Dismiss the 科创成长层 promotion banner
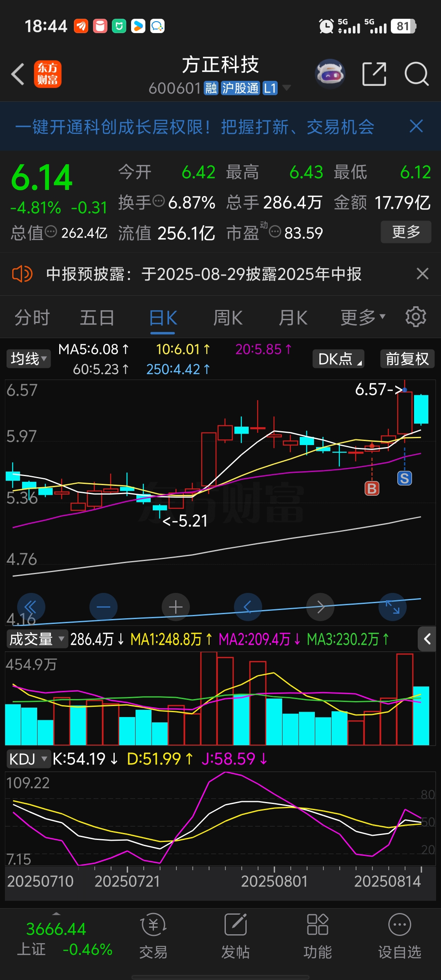The width and height of the screenshot is (441, 980). tap(416, 126)
